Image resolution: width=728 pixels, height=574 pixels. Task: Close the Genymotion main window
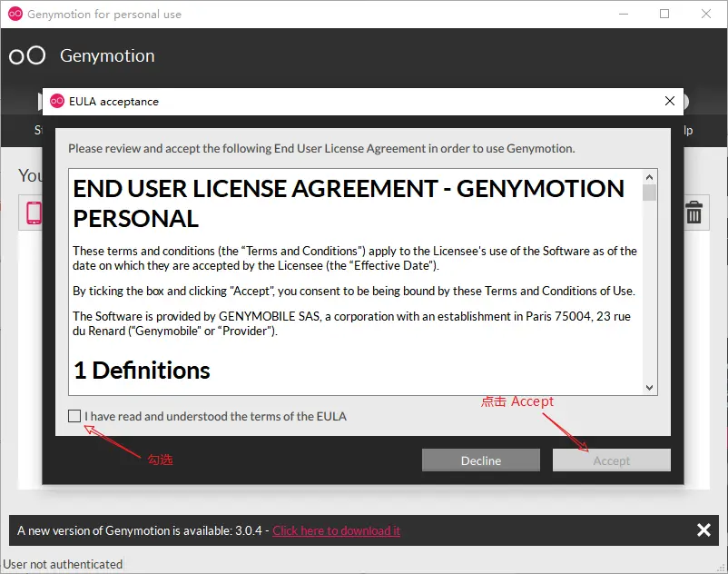click(x=705, y=14)
